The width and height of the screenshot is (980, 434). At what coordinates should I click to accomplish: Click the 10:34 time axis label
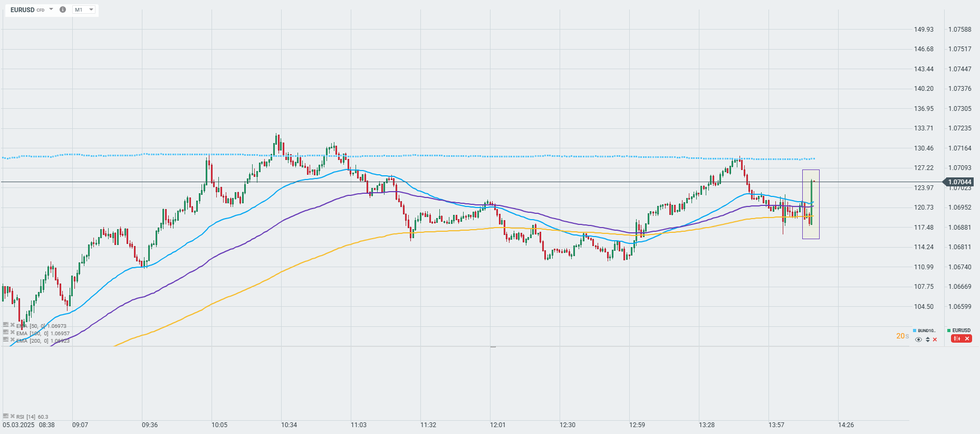289,425
